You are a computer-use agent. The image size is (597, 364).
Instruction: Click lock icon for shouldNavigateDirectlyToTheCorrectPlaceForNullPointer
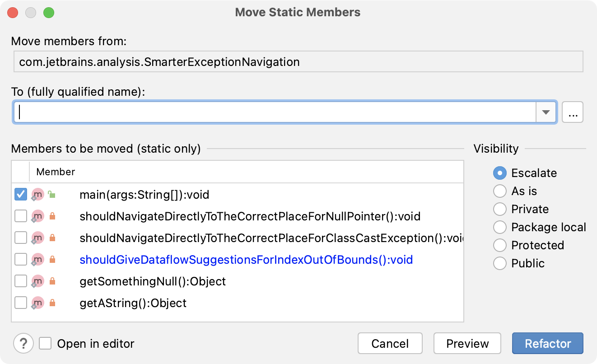pyautogui.click(x=52, y=216)
